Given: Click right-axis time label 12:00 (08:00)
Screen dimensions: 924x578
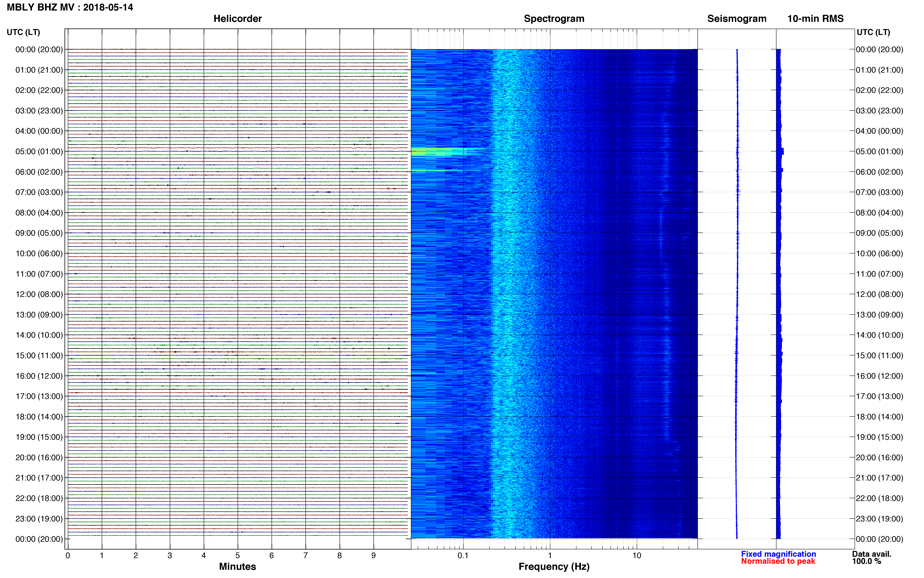Looking at the screenshot, I should (879, 294).
